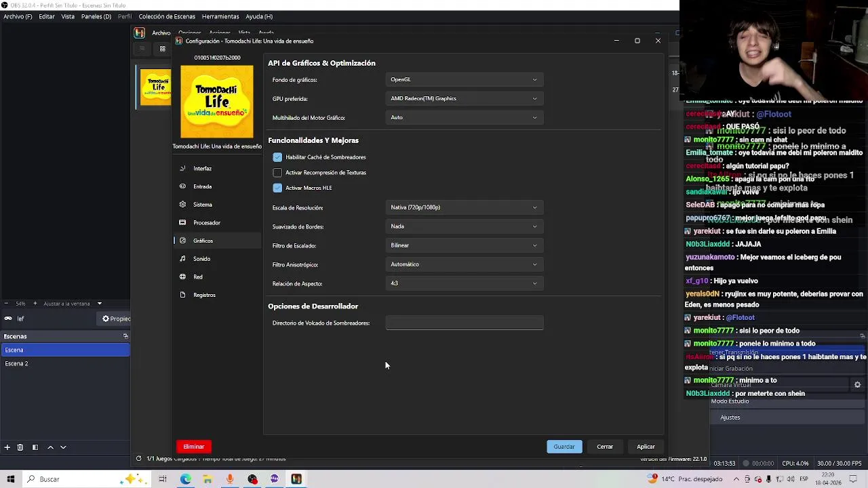Click the refresh icon beside Juegos Cargados
This screenshot has height=488, width=868.
138,459
